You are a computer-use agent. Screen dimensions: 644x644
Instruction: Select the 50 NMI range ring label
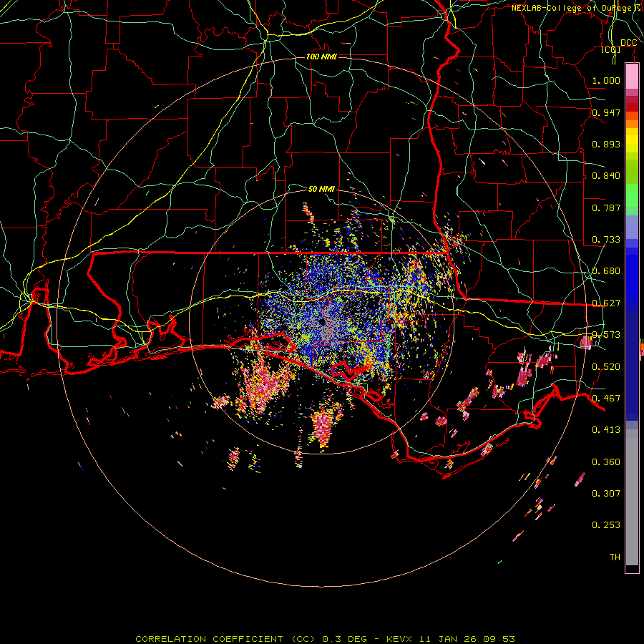pos(321,189)
